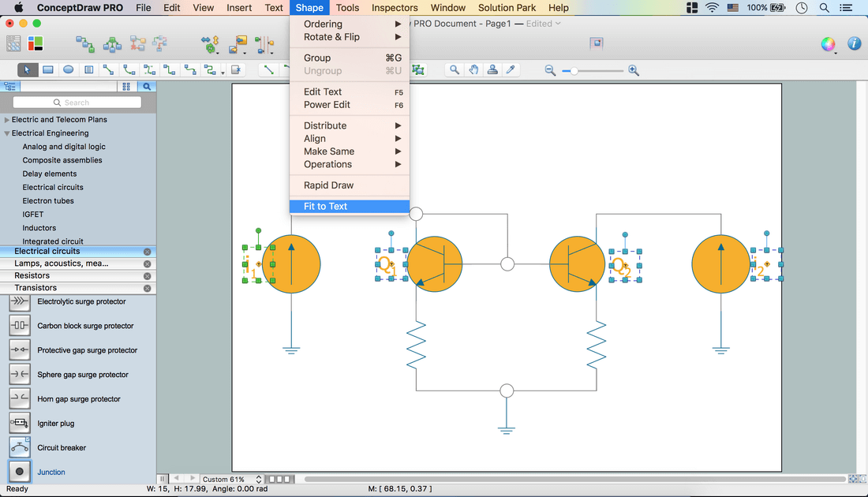The image size is (868, 497).
Task: Activate the hand pan tool
Action: [473, 70]
